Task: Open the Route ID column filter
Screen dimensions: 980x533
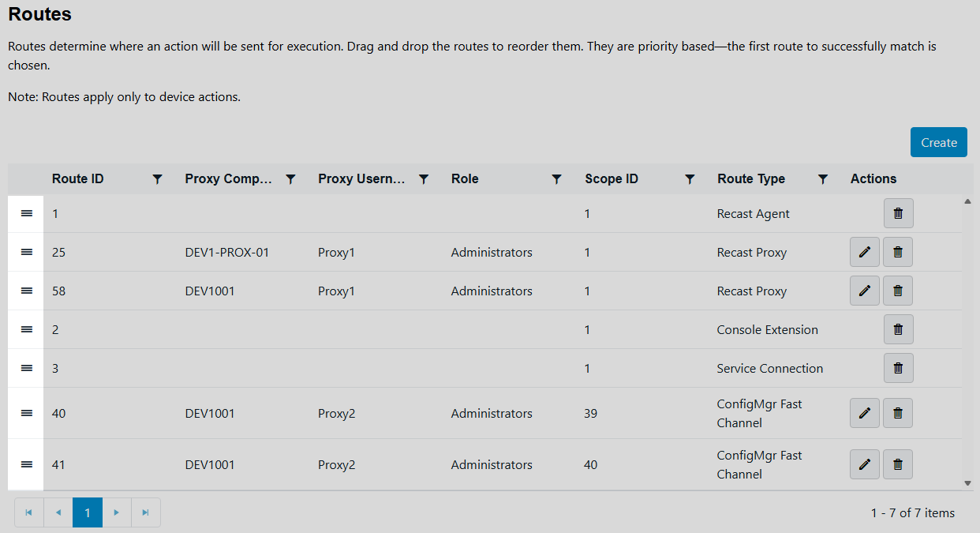Action: tap(157, 179)
